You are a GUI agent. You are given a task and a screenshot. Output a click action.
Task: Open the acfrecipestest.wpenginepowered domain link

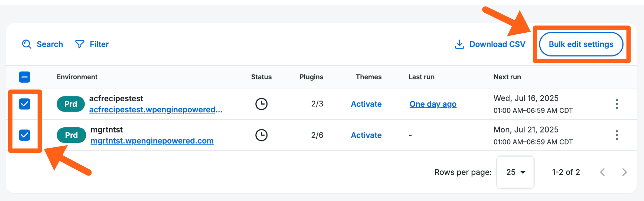click(x=156, y=110)
